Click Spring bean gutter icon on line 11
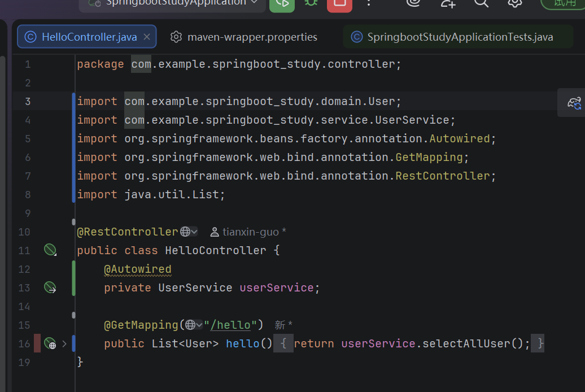Screen dimensions: 585x392 pyautogui.click(x=50, y=250)
